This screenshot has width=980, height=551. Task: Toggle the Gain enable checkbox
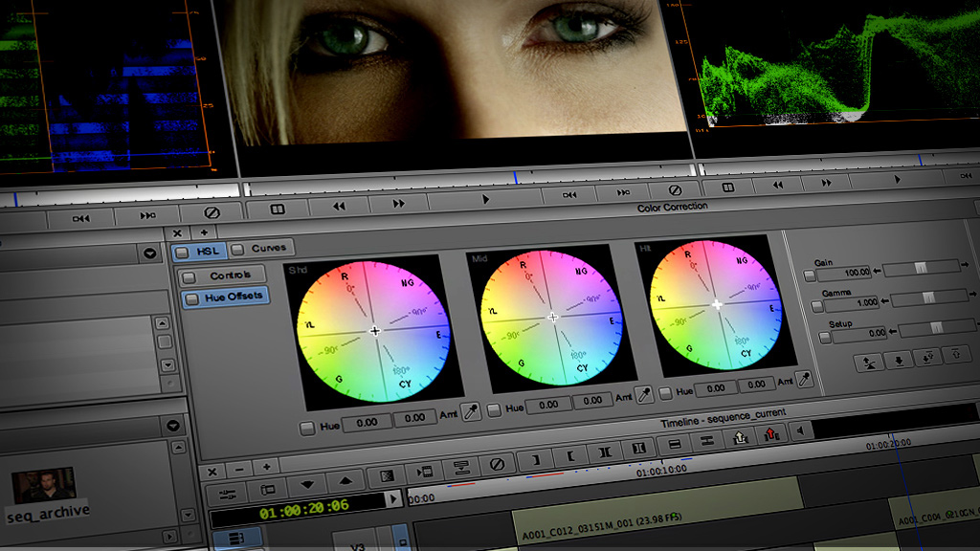pyautogui.click(x=810, y=275)
